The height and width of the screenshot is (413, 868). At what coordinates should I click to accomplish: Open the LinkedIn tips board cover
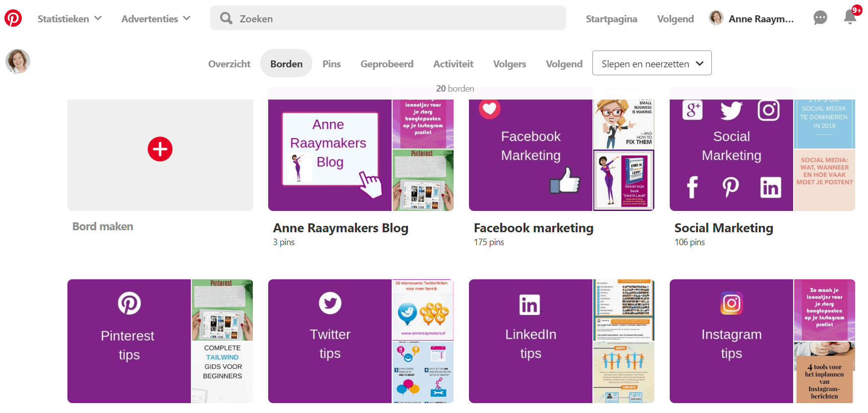coord(530,341)
